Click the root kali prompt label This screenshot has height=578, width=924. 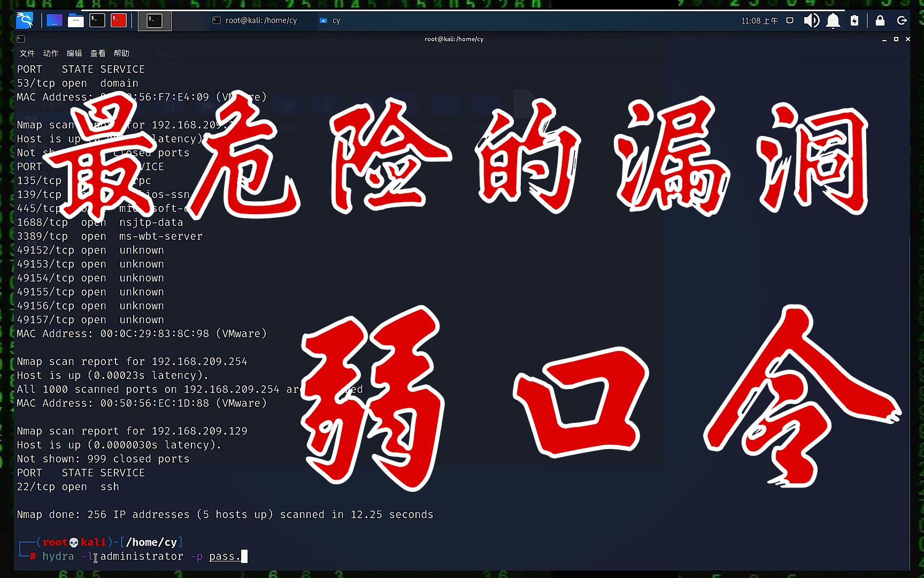[74, 542]
